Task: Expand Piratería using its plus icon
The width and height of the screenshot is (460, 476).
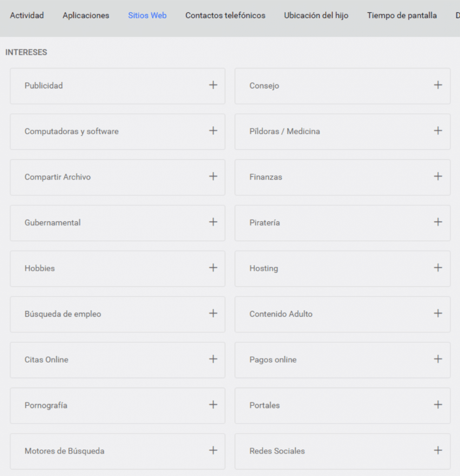Action: [x=438, y=222]
